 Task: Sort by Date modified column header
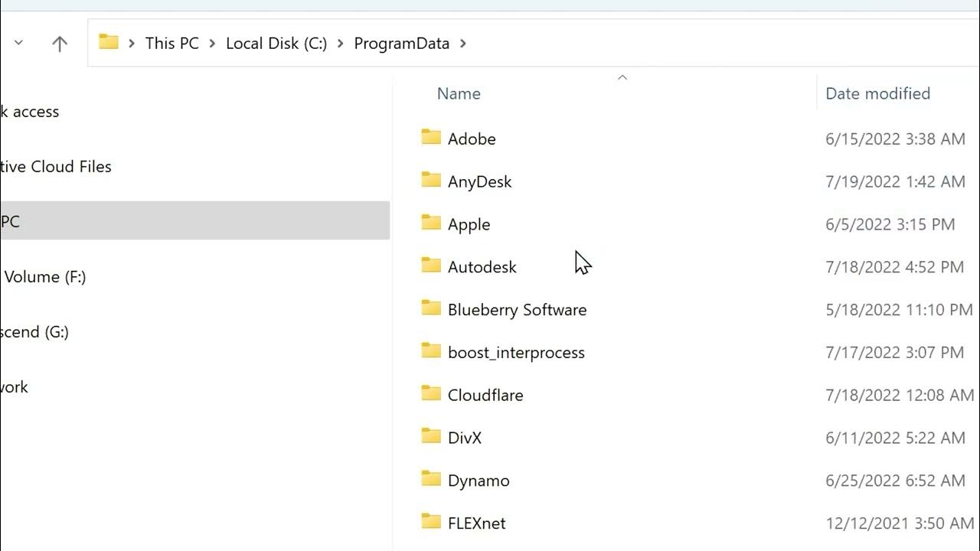877,93
